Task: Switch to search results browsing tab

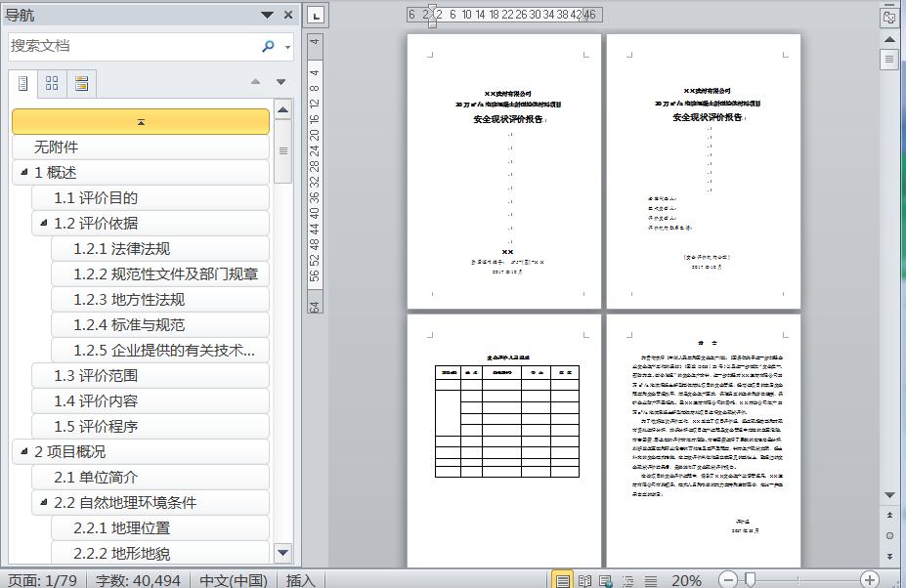Action: click(x=81, y=84)
